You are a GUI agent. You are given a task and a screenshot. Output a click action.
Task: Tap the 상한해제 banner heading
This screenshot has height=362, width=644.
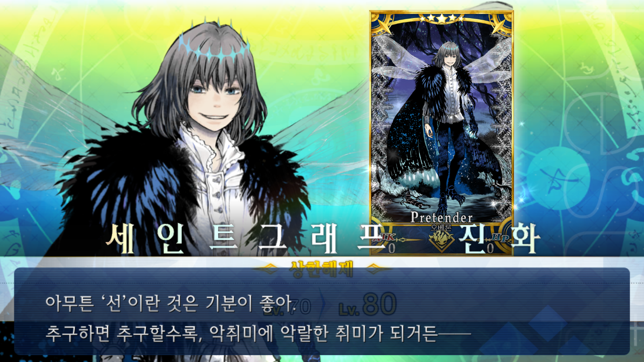coord(322,269)
